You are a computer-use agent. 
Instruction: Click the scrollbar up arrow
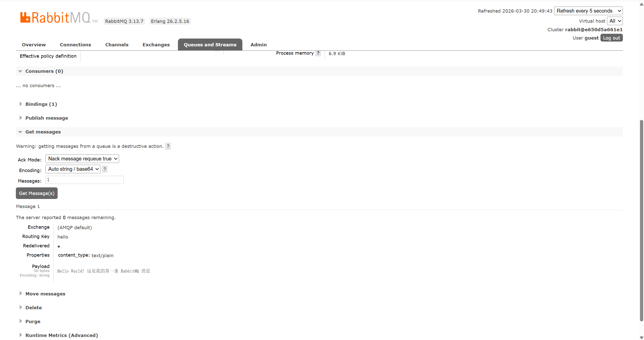(x=641, y=4)
